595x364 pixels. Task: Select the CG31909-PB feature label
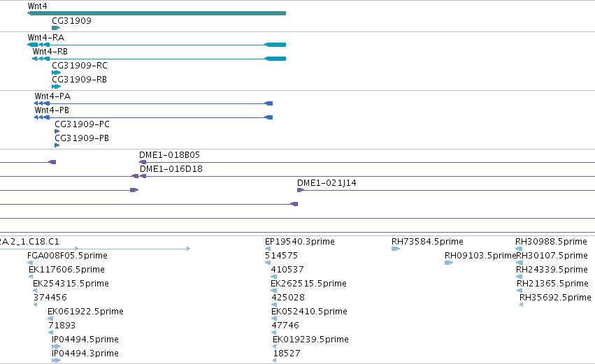pos(82,138)
